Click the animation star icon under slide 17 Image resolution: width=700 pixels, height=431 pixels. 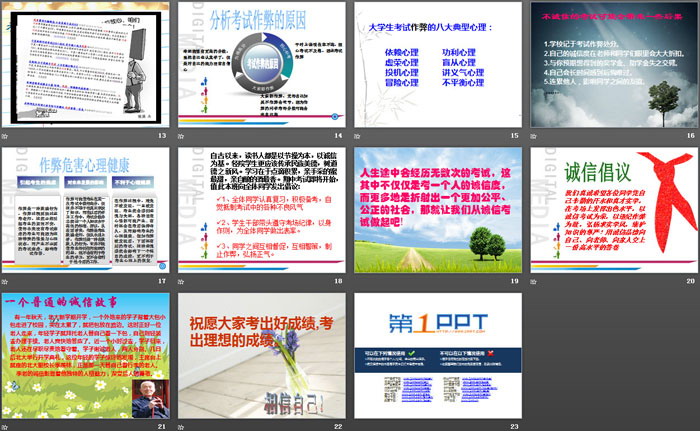4,281
